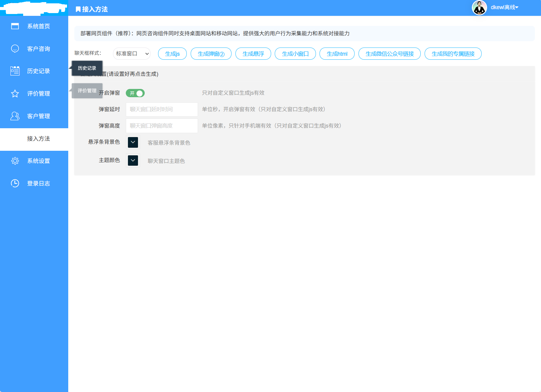Open the 标准窗口 chat style dropdown
This screenshot has width=541, height=392.
[132, 53]
